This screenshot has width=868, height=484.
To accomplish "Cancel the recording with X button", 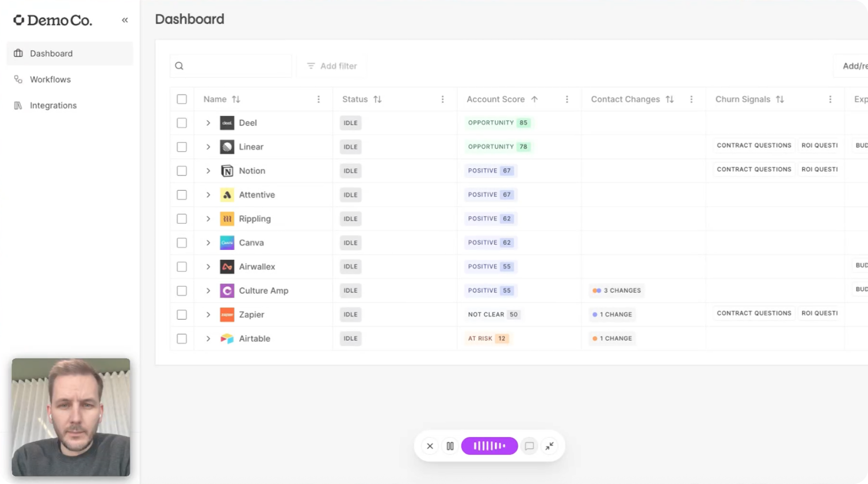I will click(x=430, y=446).
